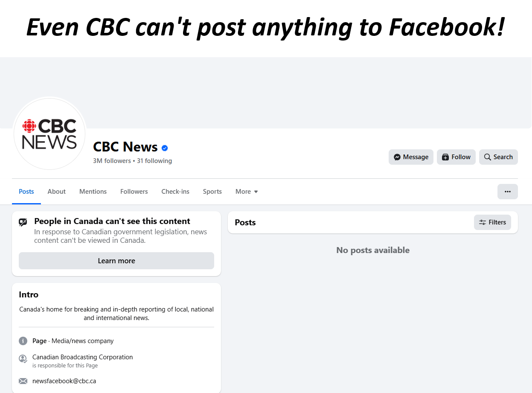This screenshot has height=393, width=532.
Task: Click the blue verified badge
Action: pos(165,148)
